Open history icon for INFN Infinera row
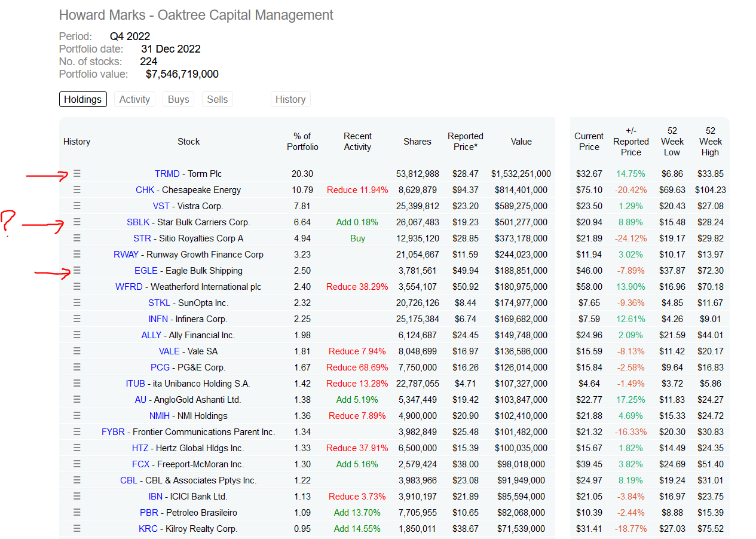The width and height of the screenshot is (756, 539). (x=76, y=318)
